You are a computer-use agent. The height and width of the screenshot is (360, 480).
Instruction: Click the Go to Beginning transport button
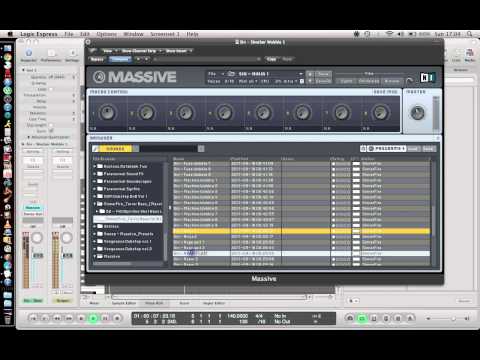tap(33, 318)
